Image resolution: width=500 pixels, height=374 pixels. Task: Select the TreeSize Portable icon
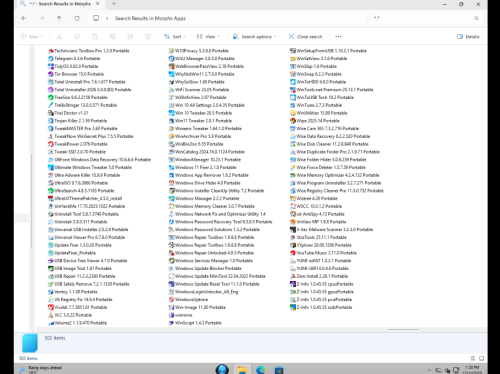coord(51,97)
